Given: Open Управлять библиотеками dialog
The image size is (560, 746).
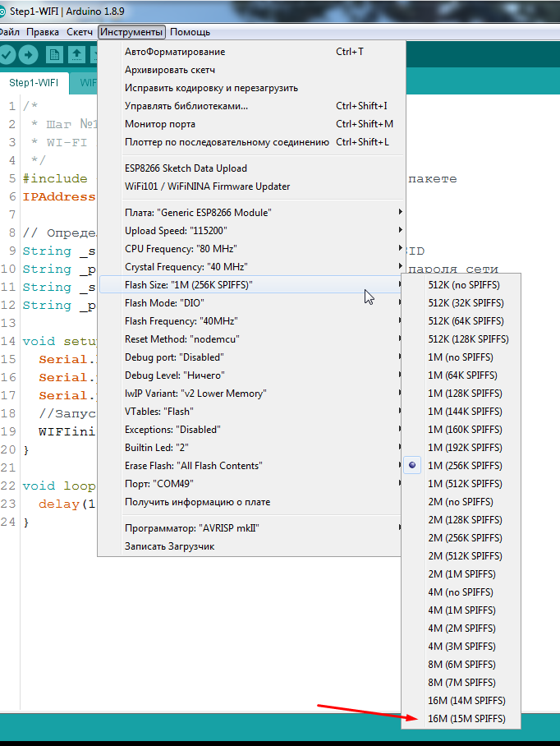Looking at the screenshot, I should tap(252, 106).
